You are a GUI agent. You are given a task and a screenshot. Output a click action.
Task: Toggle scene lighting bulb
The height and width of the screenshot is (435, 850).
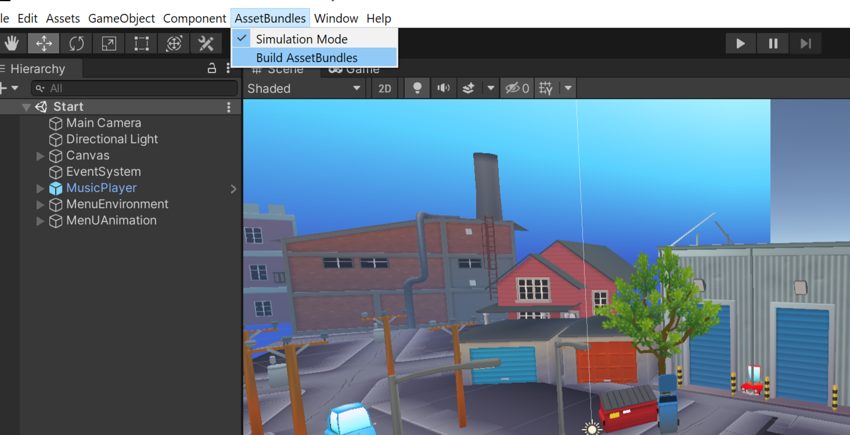coord(417,88)
